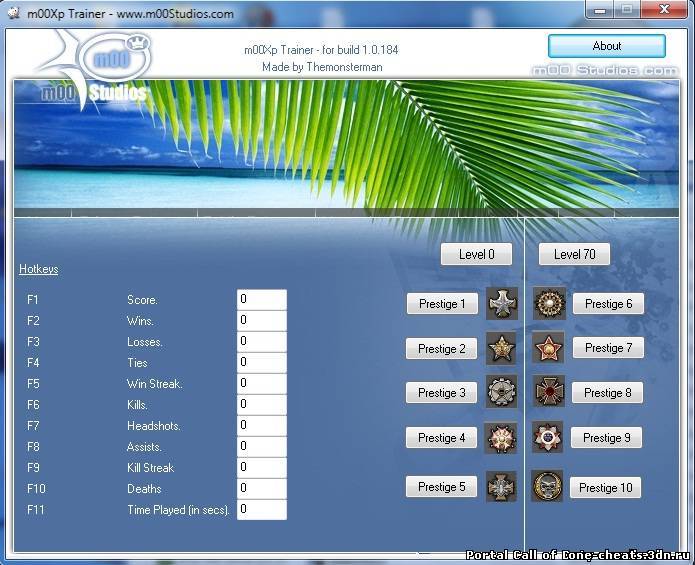This screenshot has width=695, height=565.
Task: Click the 'Score.' label
Action: (142, 300)
